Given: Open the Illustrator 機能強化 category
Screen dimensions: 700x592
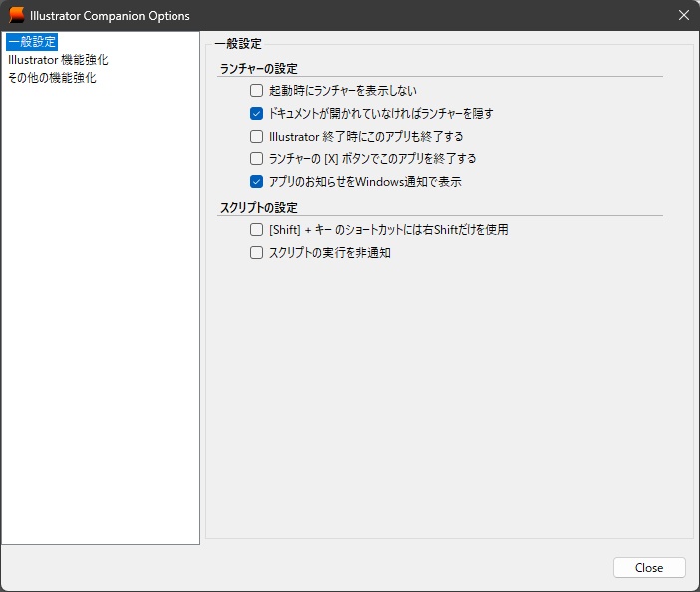Looking at the screenshot, I should click(58, 60).
